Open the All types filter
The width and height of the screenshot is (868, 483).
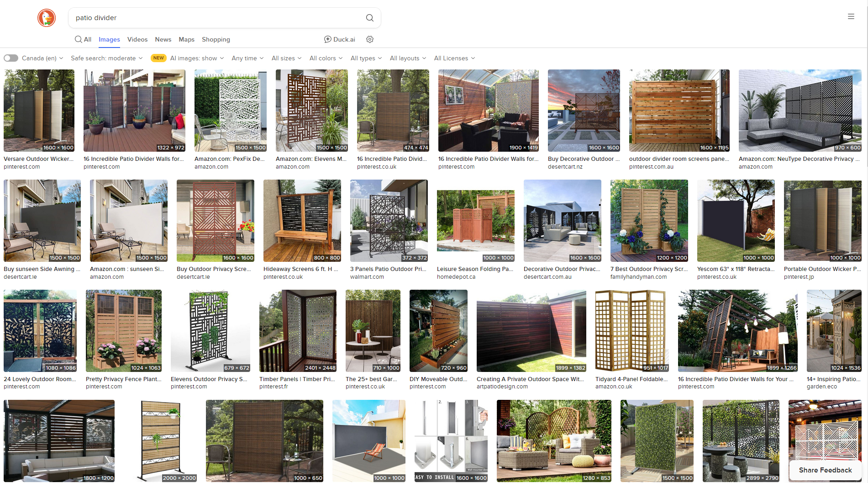pyautogui.click(x=366, y=58)
